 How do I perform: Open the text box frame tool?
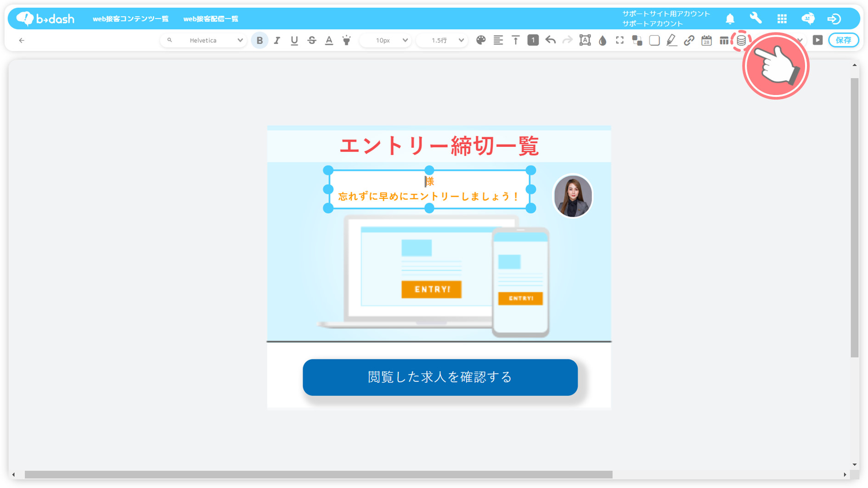pos(585,40)
